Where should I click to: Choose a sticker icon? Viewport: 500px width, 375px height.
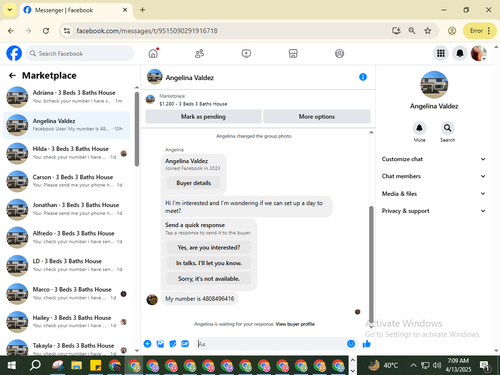[x=173, y=344]
